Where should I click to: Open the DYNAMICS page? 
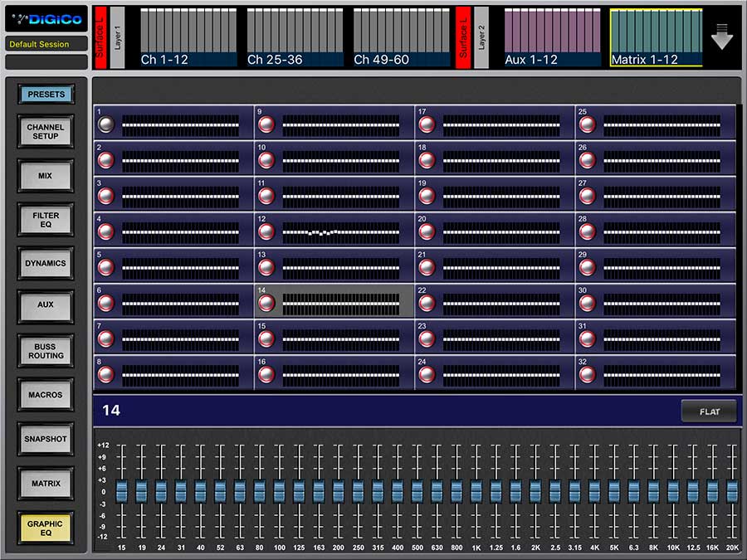coord(46,263)
